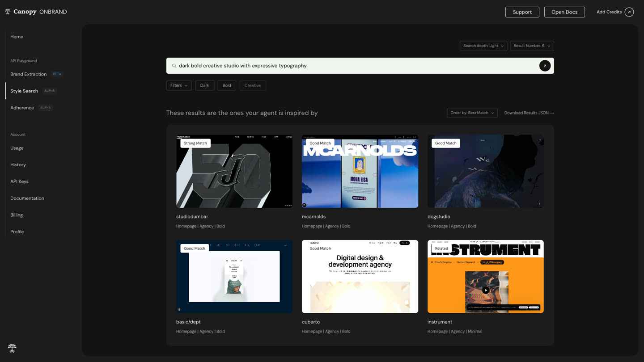
Task: Open the cuberto result thumbnail
Action: [360, 277]
